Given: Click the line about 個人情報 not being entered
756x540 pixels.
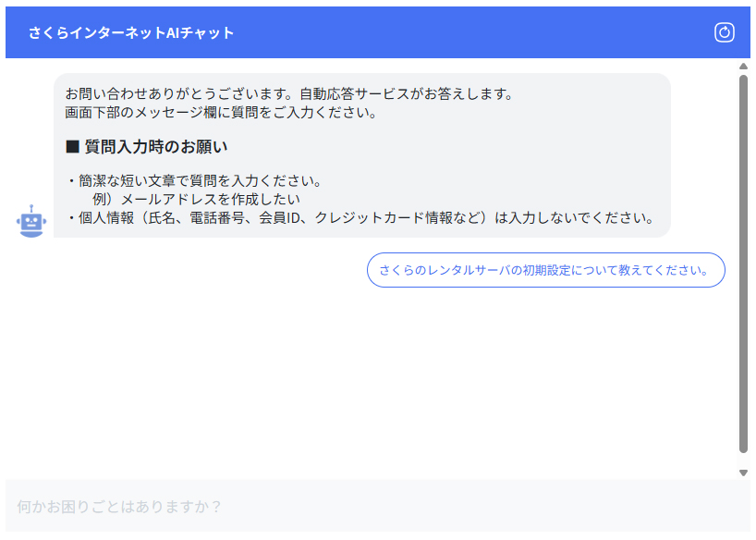Looking at the screenshot, I should point(361,217).
